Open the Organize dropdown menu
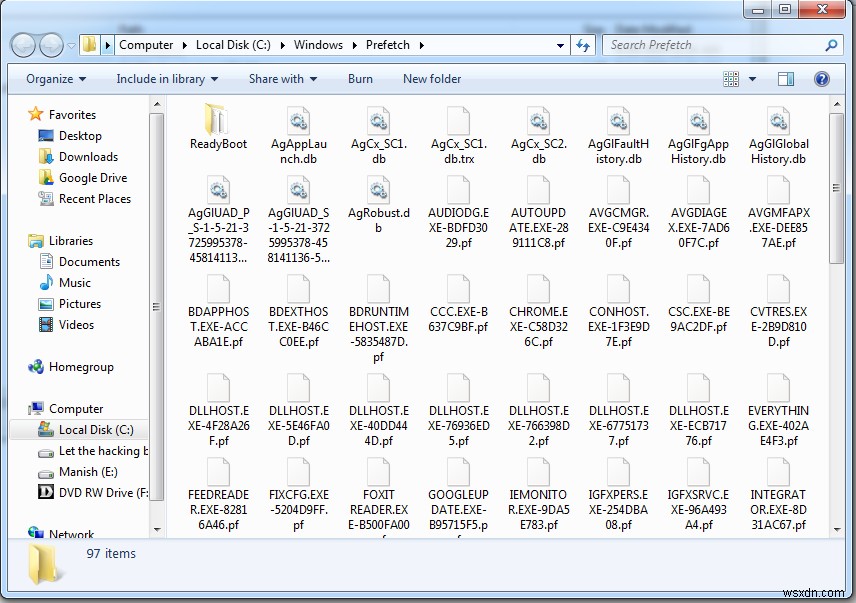 pos(56,79)
